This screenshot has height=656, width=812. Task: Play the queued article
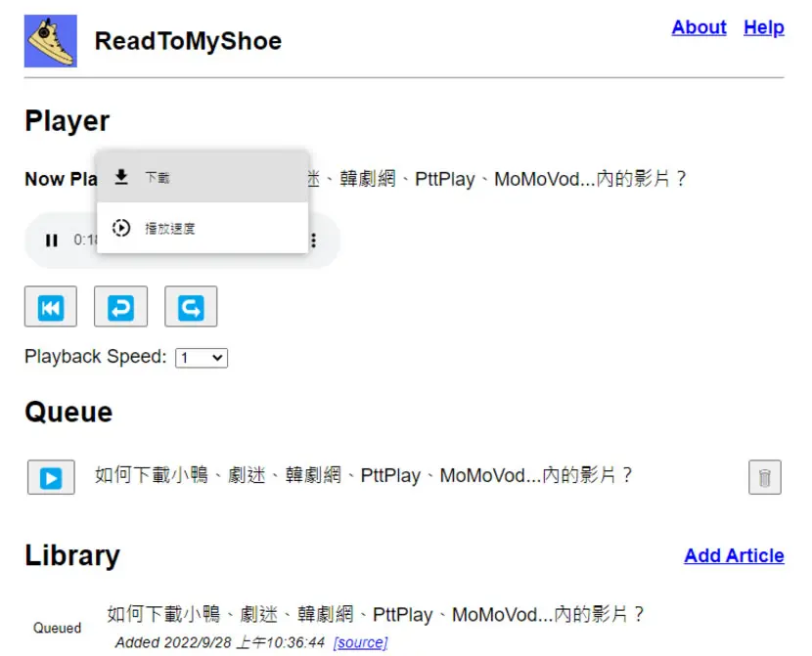click(x=51, y=477)
